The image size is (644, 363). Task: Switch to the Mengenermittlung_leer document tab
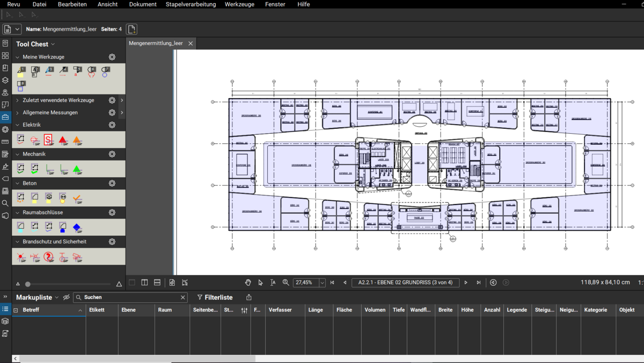pos(156,43)
